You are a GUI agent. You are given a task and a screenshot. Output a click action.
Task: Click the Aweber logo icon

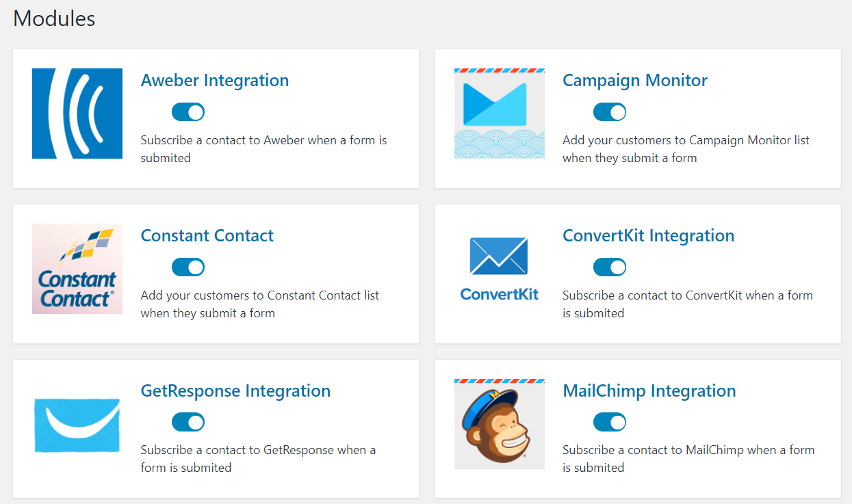(x=77, y=114)
